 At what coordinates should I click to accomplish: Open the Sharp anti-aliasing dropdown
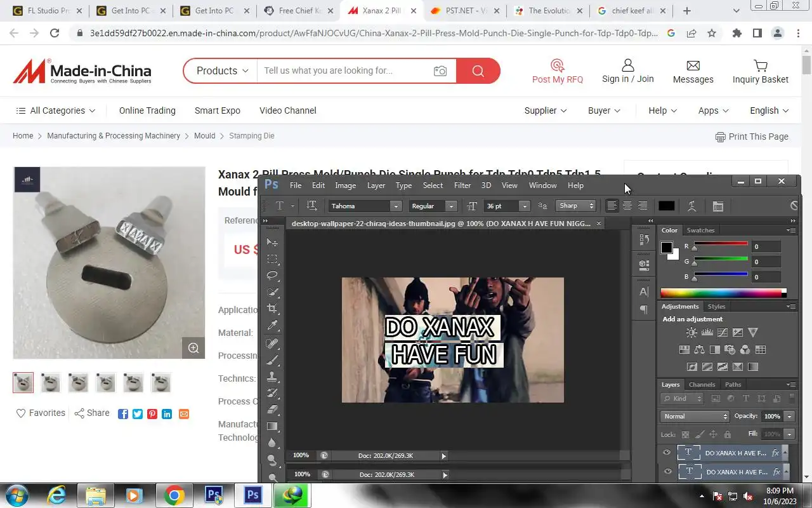576,206
